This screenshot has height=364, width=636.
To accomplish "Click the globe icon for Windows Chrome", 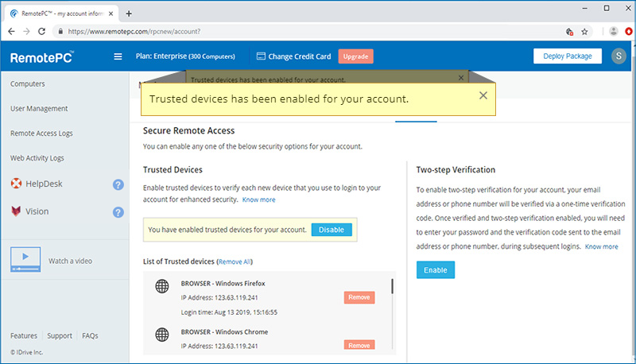I will pos(162,335).
